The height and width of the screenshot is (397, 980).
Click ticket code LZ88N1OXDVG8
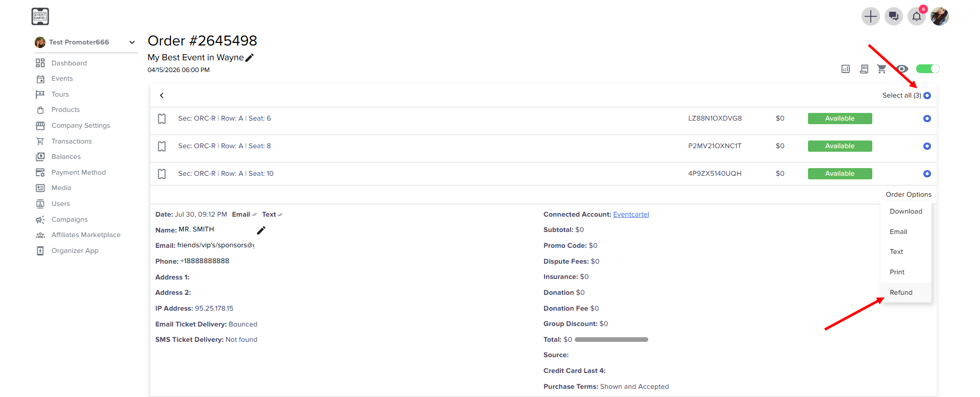[x=715, y=119]
